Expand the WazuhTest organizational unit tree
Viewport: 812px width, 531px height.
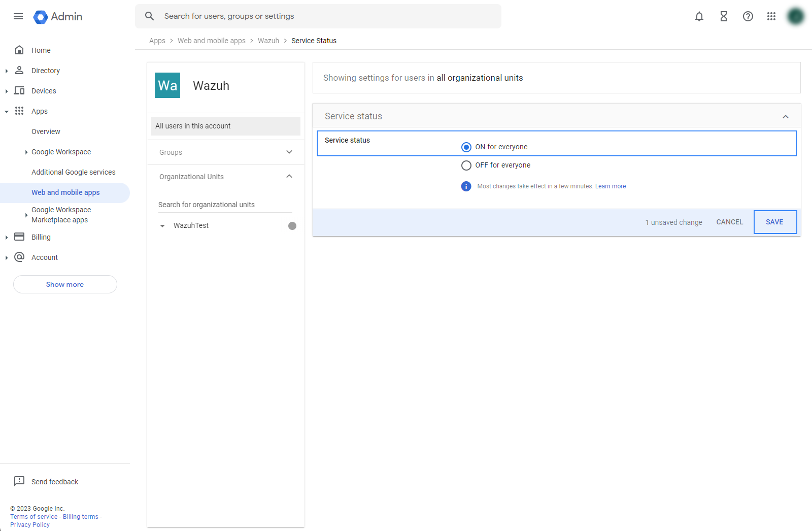[x=162, y=226]
